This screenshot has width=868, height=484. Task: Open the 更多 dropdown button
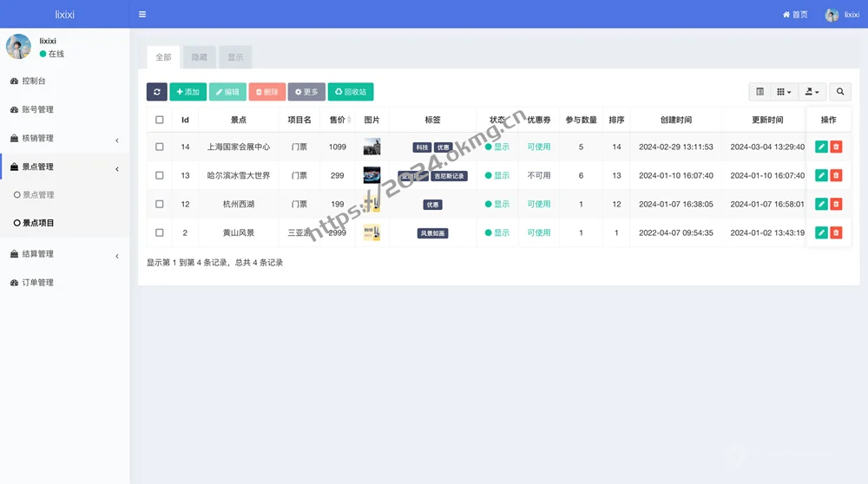click(x=306, y=92)
